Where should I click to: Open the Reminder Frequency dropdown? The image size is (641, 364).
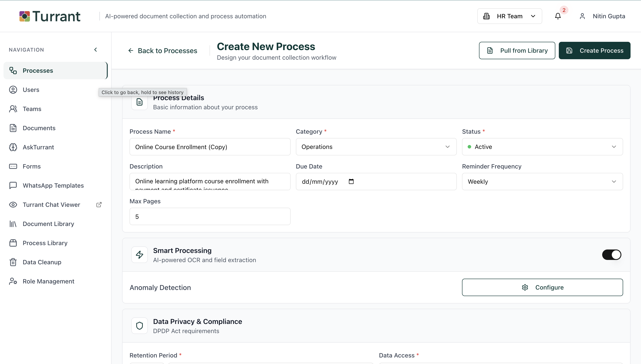coord(542,182)
